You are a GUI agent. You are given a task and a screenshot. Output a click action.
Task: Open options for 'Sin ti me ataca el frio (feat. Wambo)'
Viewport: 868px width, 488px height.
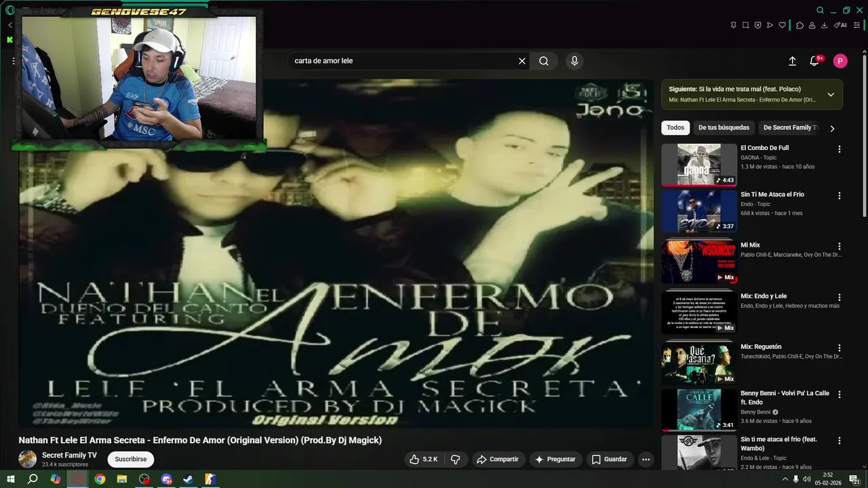tap(839, 441)
